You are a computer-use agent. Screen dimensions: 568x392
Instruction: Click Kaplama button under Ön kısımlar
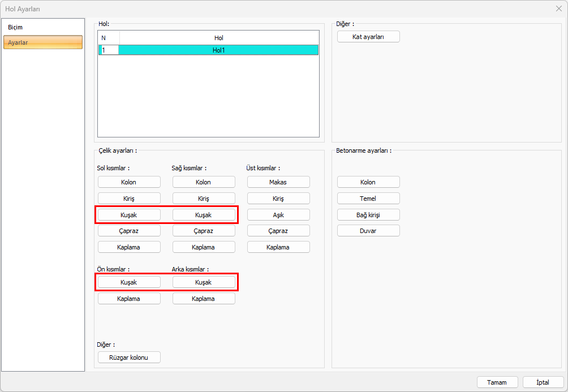[129, 299]
